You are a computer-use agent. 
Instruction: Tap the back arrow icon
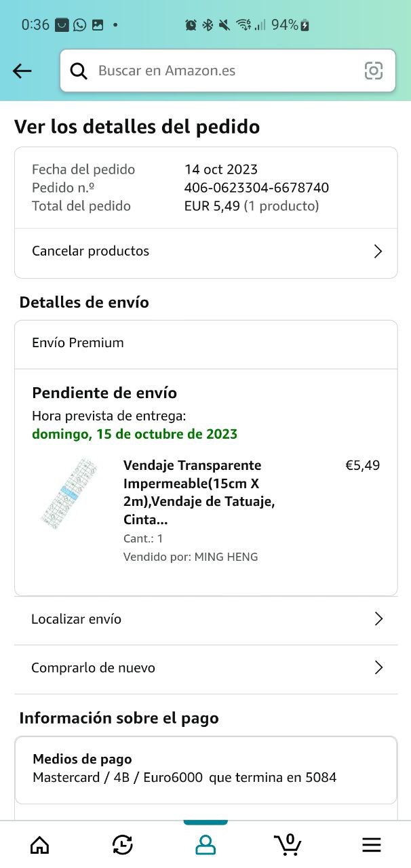coord(22,71)
